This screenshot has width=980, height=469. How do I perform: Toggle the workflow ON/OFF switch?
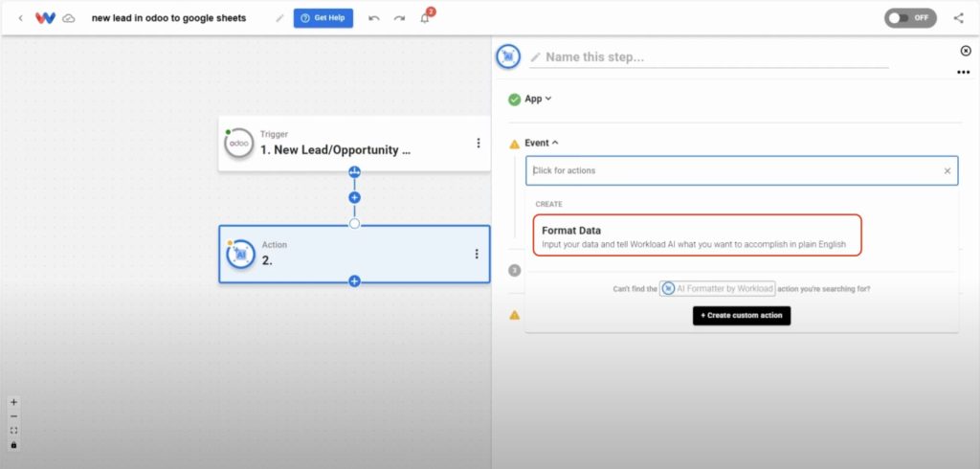click(x=910, y=18)
